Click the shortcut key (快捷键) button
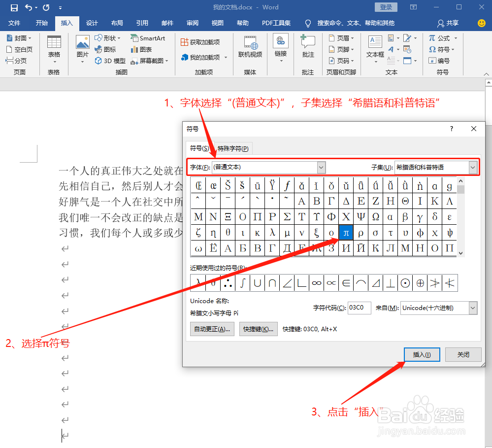Viewport: 492px width, 448px height. coord(258,329)
